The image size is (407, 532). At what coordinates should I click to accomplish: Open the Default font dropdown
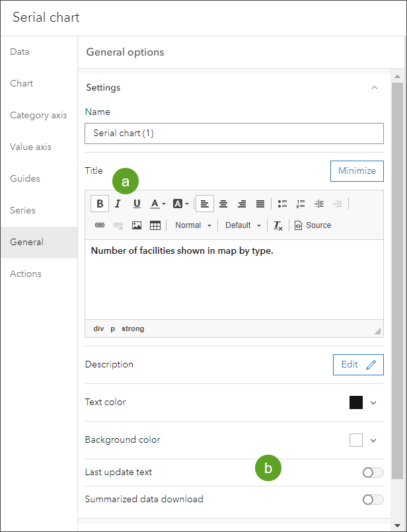pos(242,225)
